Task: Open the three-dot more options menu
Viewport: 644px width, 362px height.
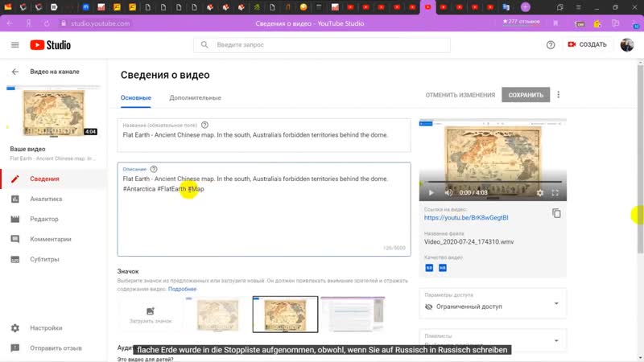Action: (x=559, y=95)
